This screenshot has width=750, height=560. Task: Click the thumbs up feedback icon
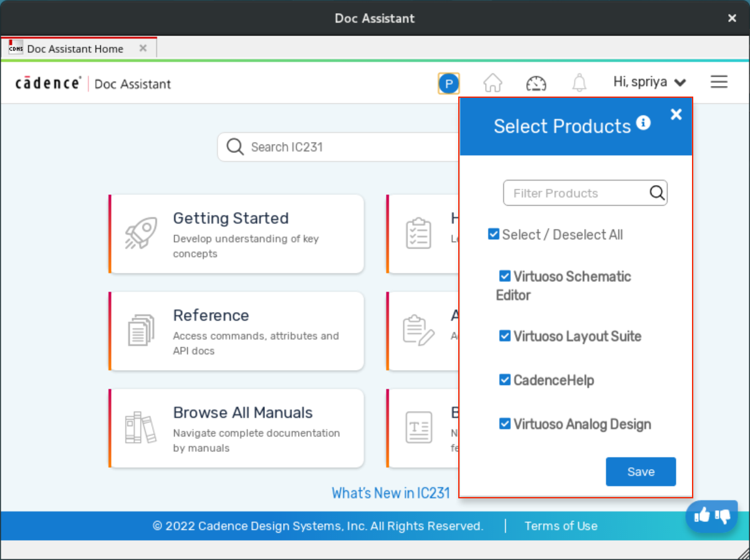702,515
